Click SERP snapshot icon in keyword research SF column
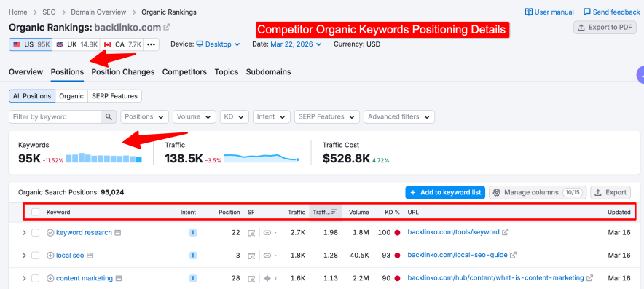Image resolution: width=644 pixels, height=289 pixels. [x=251, y=233]
